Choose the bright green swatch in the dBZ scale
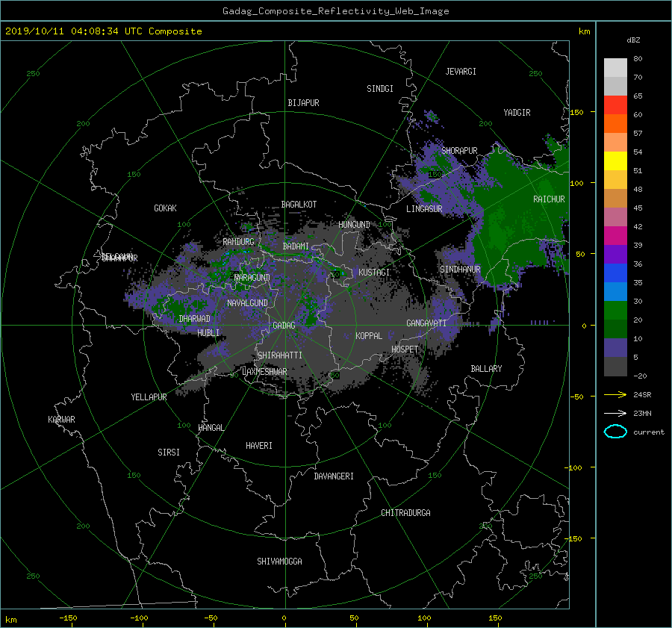The width and height of the screenshot is (672, 628). pyautogui.click(x=615, y=311)
